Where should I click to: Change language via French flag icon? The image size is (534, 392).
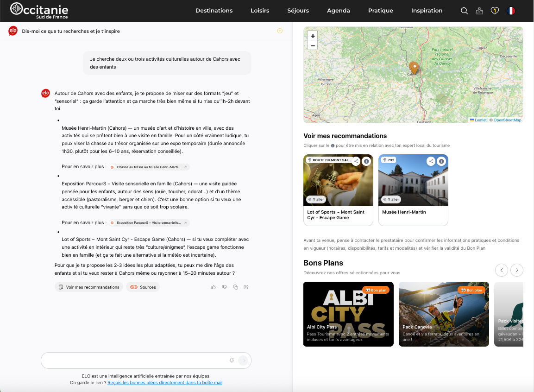pyautogui.click(x=511, y=11)
